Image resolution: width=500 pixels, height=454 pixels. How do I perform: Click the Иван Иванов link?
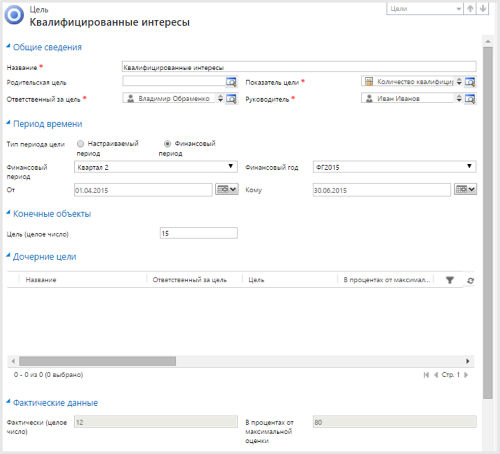(398, 99)
